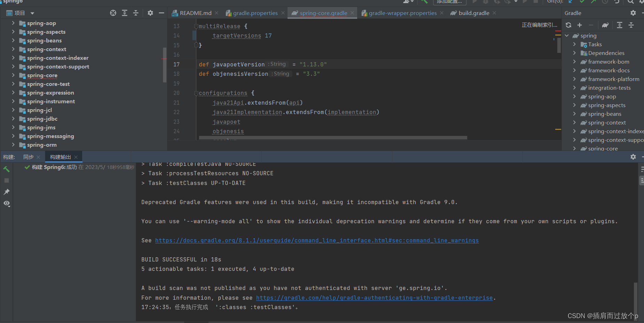
Task: Click the 正在编制索引 indexing status text
Action: point(539,25)
